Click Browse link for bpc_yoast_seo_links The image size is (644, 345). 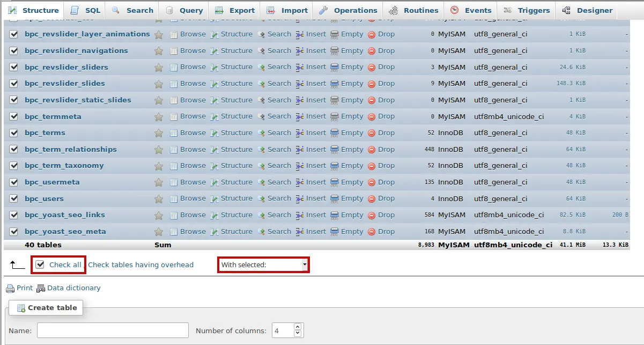193,215
